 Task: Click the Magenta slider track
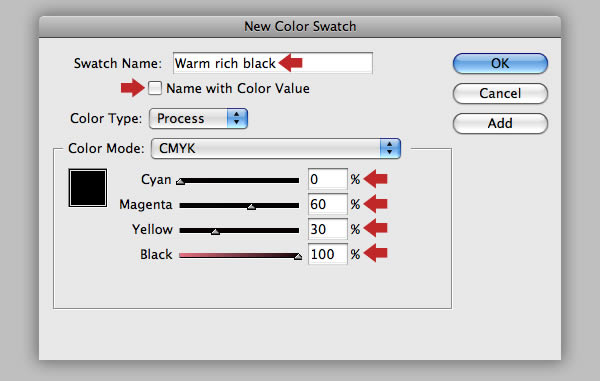239,205
